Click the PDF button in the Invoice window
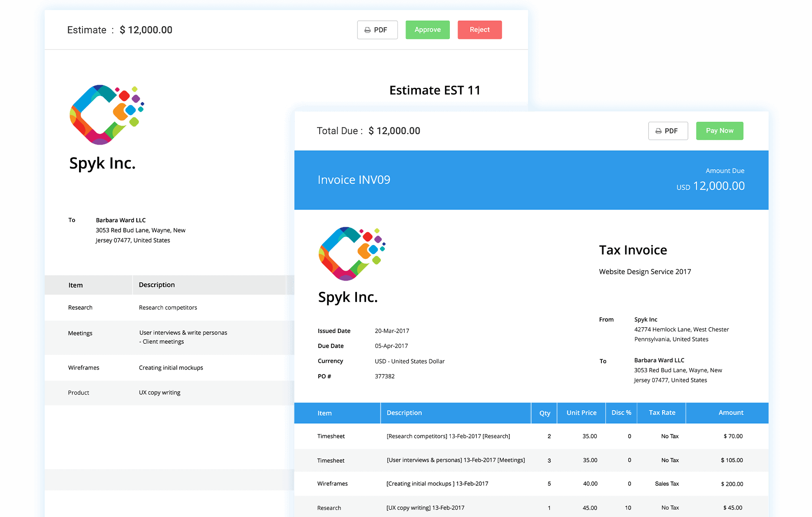 tap(668, 131)
